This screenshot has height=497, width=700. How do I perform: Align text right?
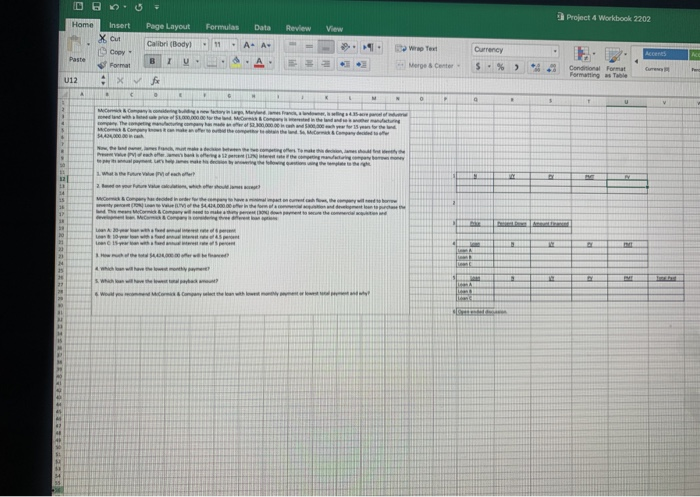point(326,64)
